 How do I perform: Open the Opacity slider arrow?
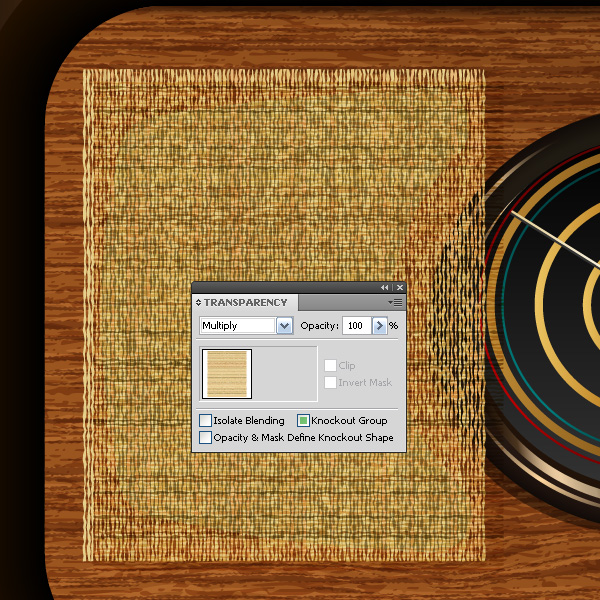pyautogui.click(x=380, y=326)
